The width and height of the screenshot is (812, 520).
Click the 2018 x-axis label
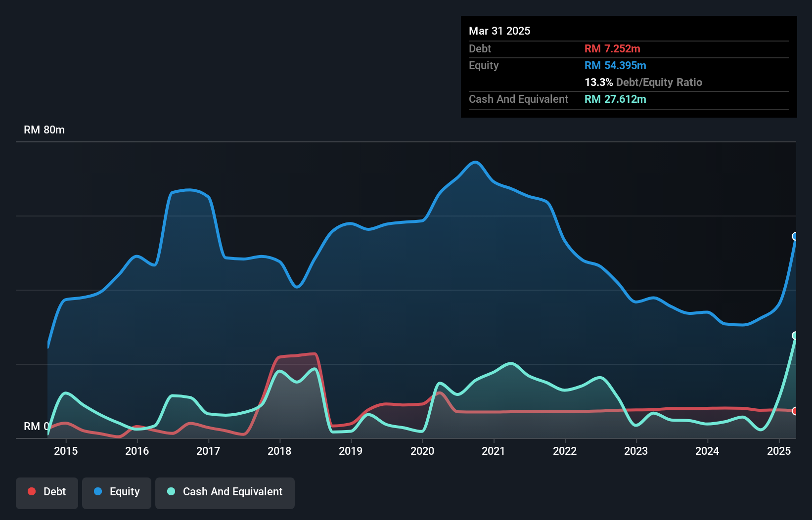279,451
